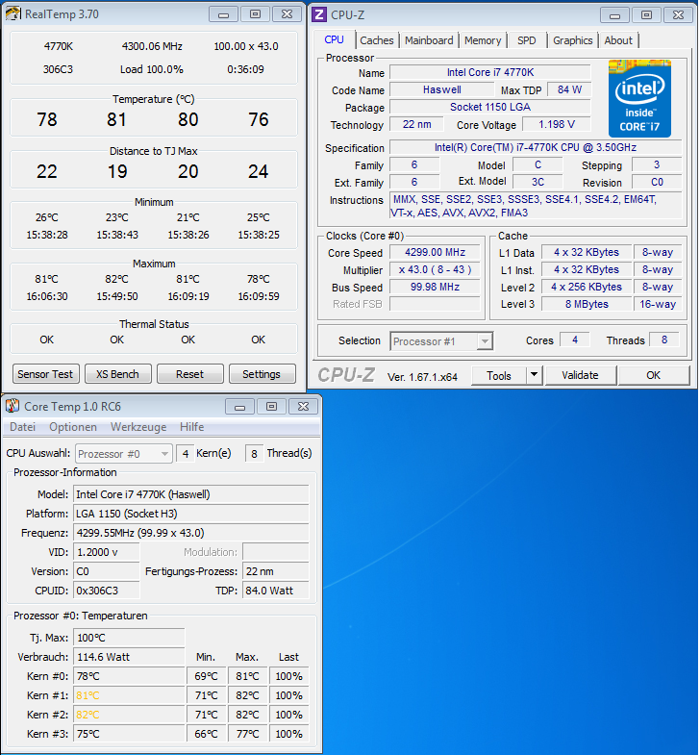Viewport: 700px width, 755px height.
Task: Click the CPUID 0x306C3 field
Action: click(x=107, y=591)
